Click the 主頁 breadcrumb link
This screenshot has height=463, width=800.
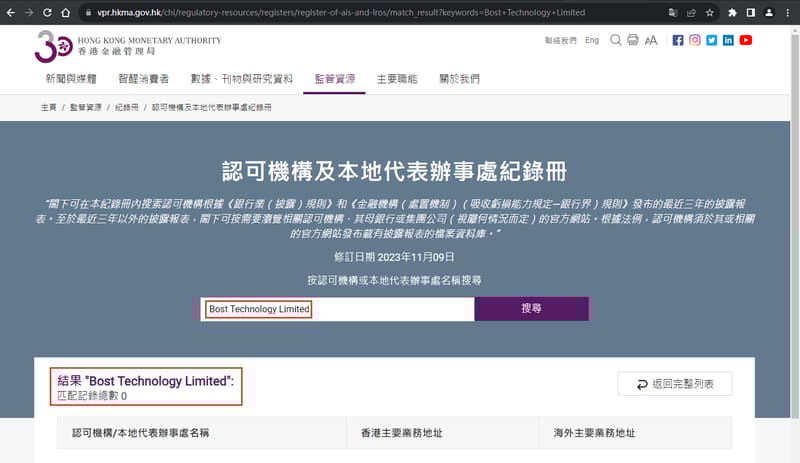(x=48, y=107)
